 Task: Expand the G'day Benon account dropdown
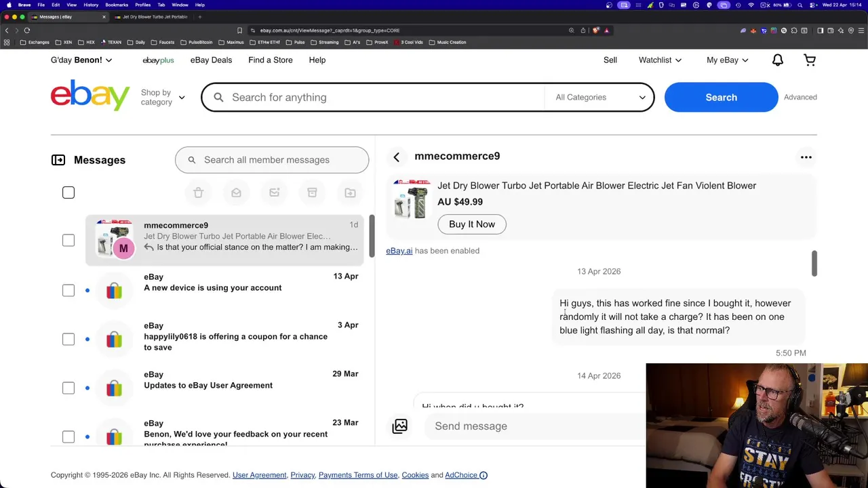(x=81, y=60)
